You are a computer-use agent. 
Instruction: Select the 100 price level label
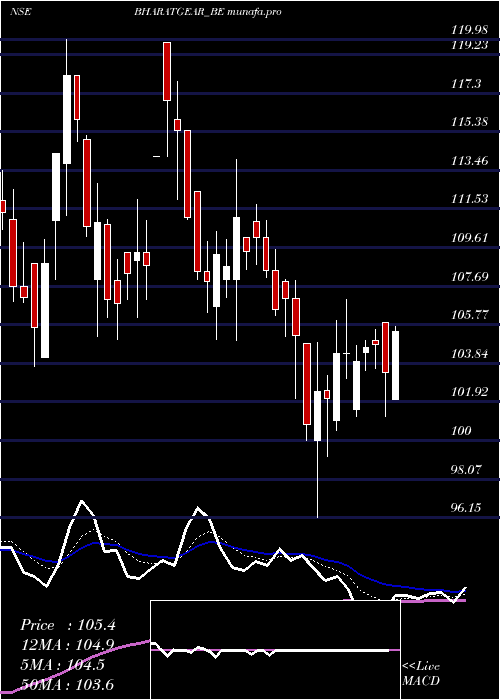pos(461,431)
